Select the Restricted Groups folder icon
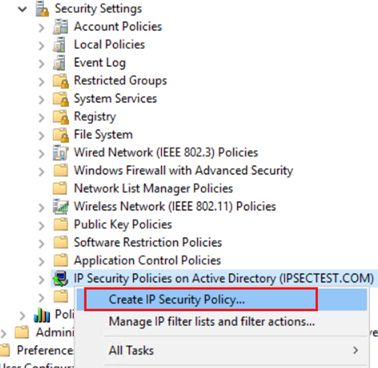This screenshot has height=368, width=378. pyautogui.click(x=61, y=81)
